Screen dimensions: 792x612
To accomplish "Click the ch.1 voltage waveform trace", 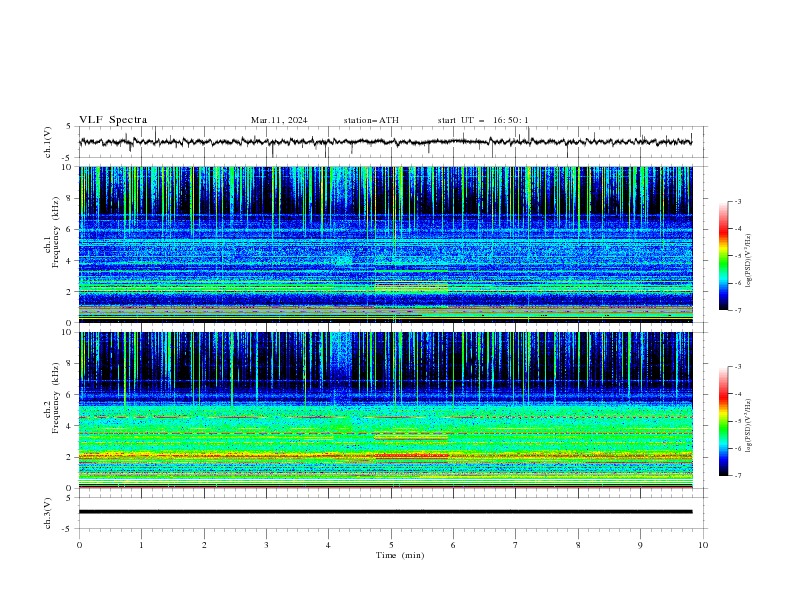I will [385, 142].
